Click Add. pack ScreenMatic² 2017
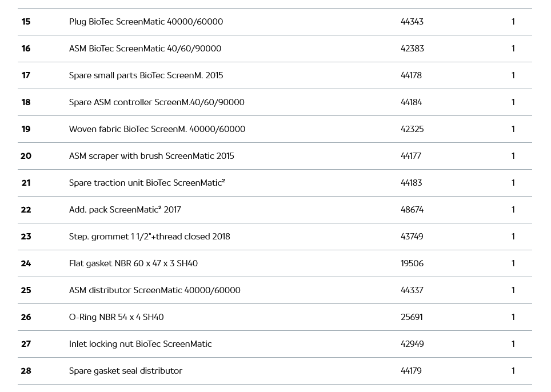The width and height of the screenshot is (551, 392). pos(125,210)
